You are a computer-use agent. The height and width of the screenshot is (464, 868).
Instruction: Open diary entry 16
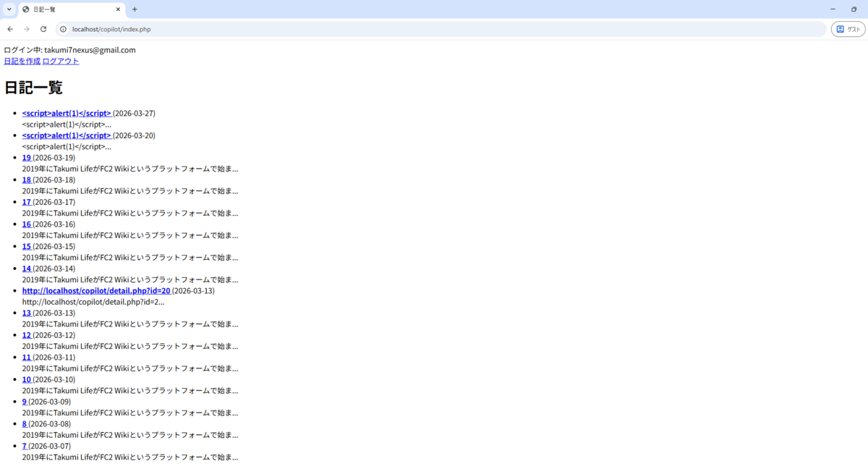click(27, 224)
